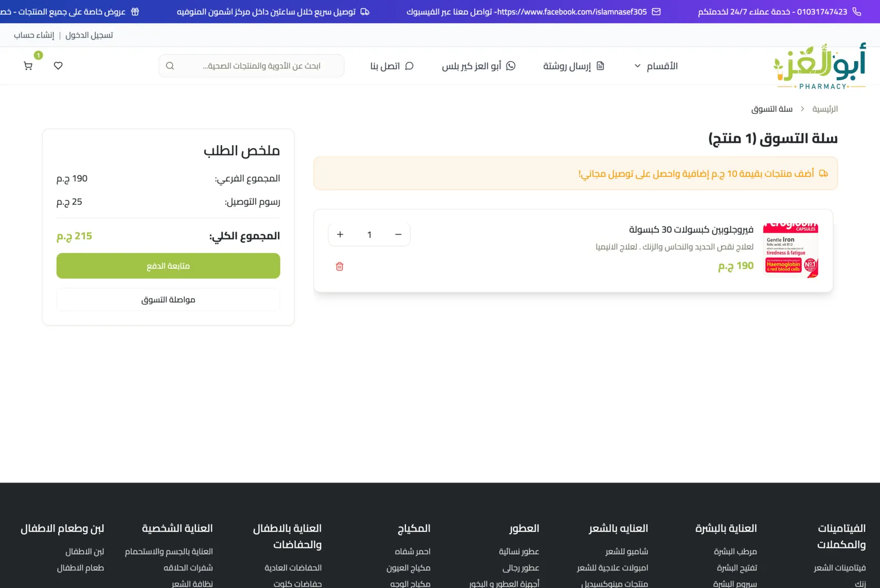The image size is (880, 588).
Task: Click the search magnifier icon
Action: coord(170,66)
